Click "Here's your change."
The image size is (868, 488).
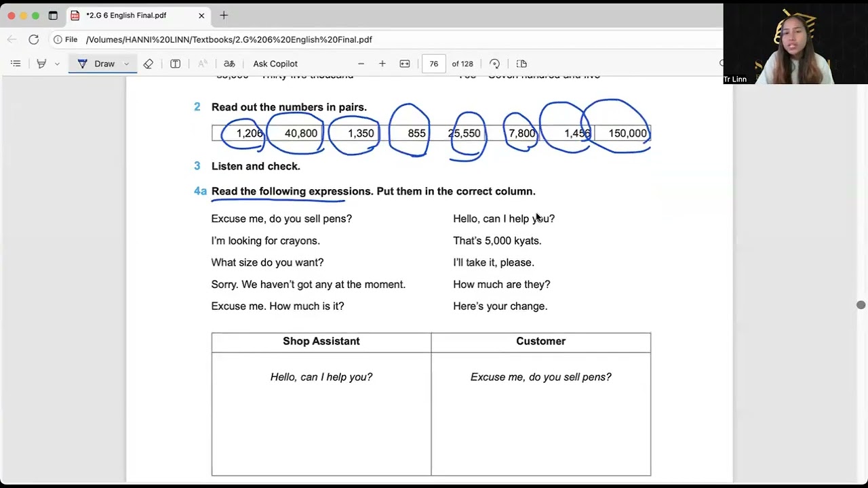click(500, 306)
